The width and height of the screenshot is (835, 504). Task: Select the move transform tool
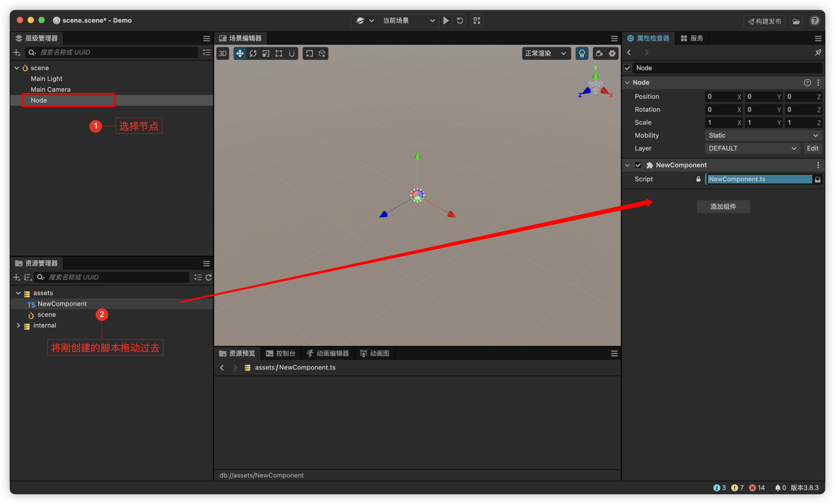pyautogui.click(x=239, y=53)
